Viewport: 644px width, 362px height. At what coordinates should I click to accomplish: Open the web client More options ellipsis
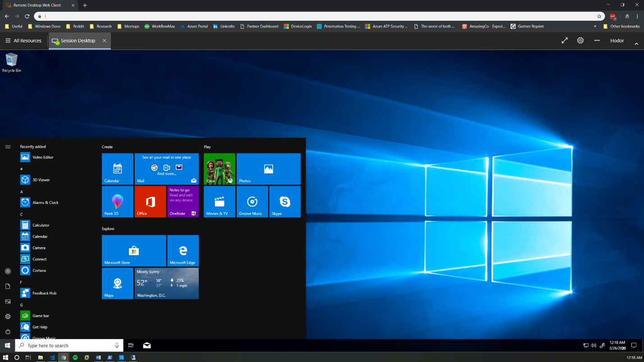coord(597,41)
